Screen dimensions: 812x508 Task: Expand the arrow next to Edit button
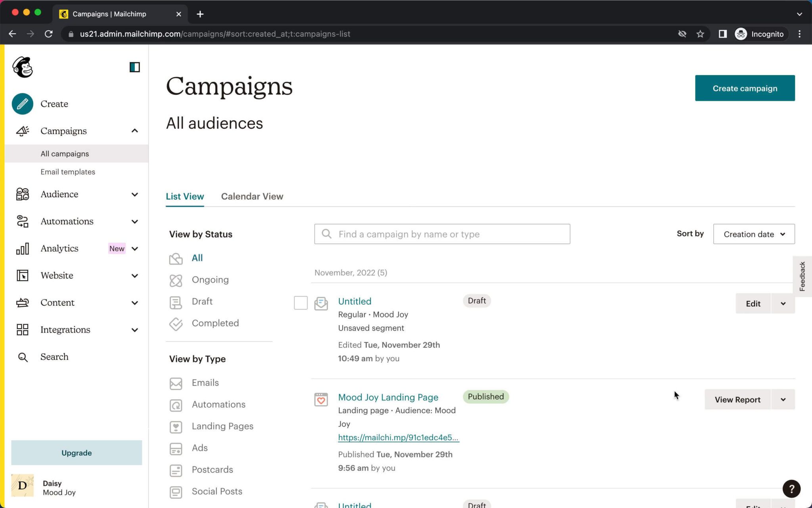click(783, 303)
